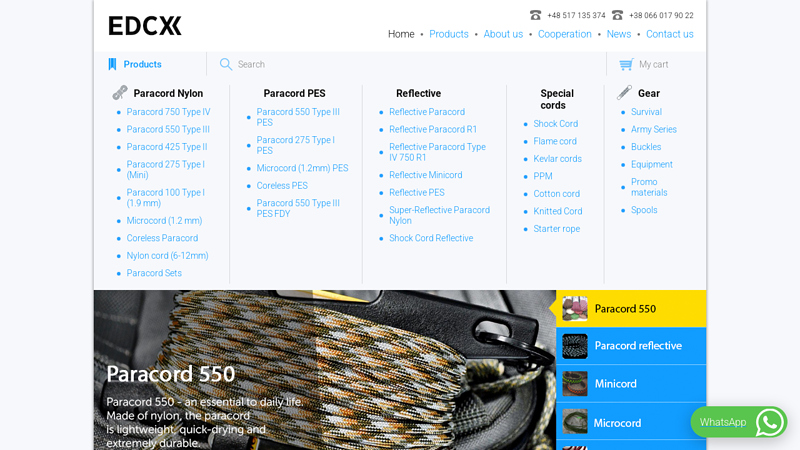Image resolution: width=800 pixels, height=450 pixels.
Task: Open the Shock Cord link
Action: (x=555, y=124)
